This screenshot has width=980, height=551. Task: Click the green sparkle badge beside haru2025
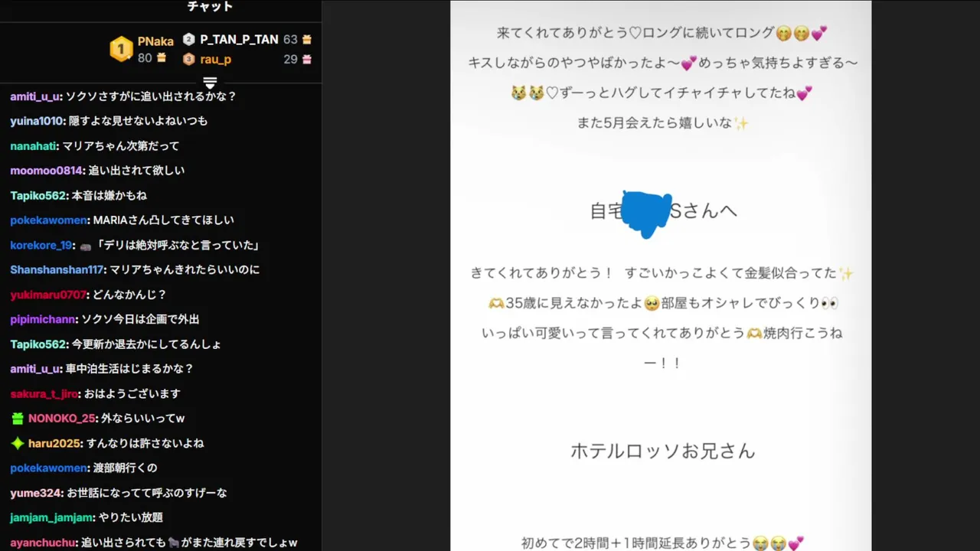(18, 443)
